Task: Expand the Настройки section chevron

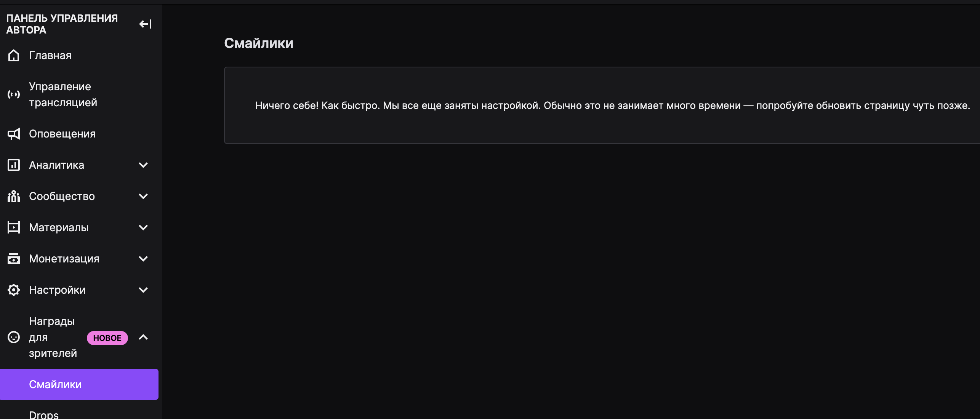Action: [x=143, y=290]
